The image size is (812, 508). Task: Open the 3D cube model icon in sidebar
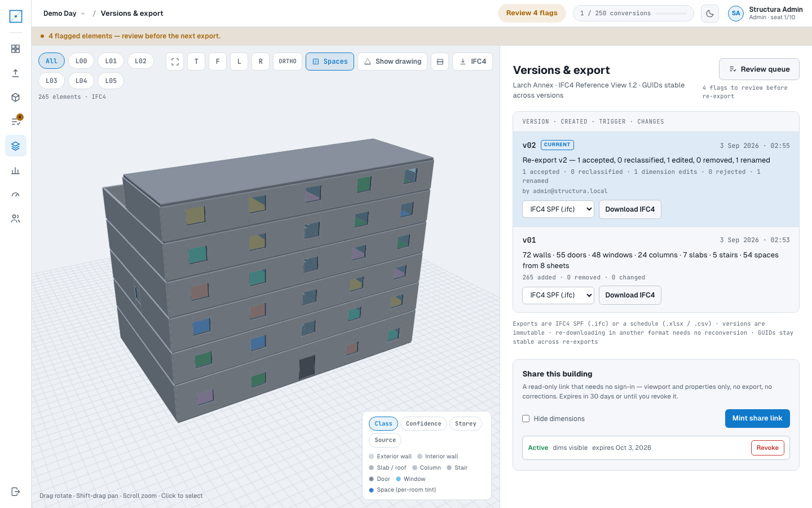click(16, 97)
